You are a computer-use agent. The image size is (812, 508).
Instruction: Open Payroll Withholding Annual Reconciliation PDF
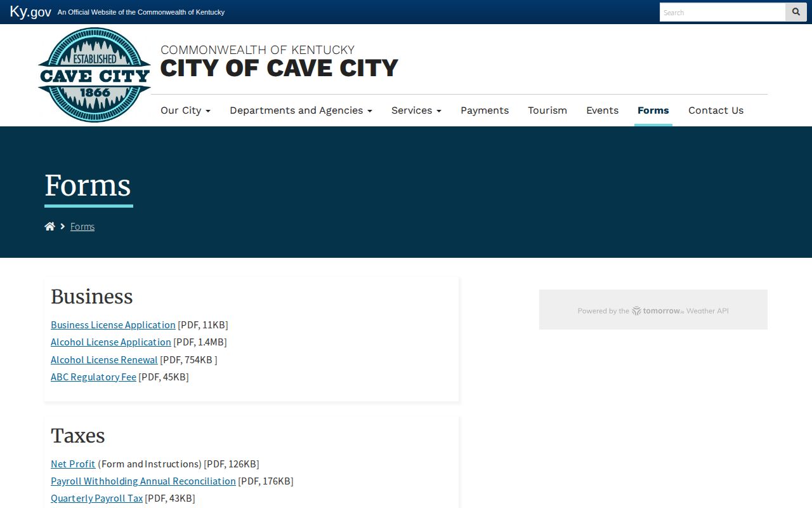coord(143,481)
